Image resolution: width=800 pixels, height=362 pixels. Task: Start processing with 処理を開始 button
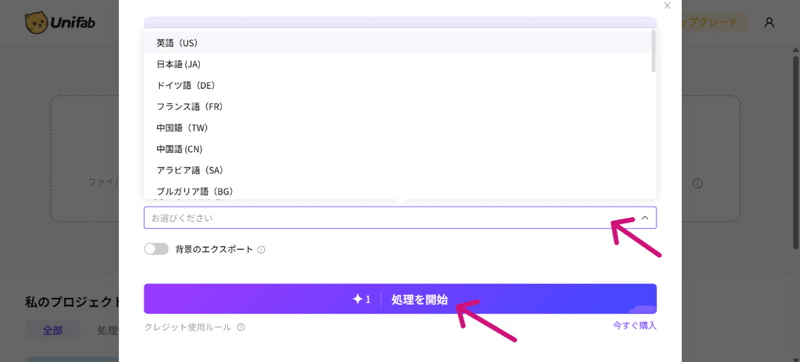coord(400,299)
